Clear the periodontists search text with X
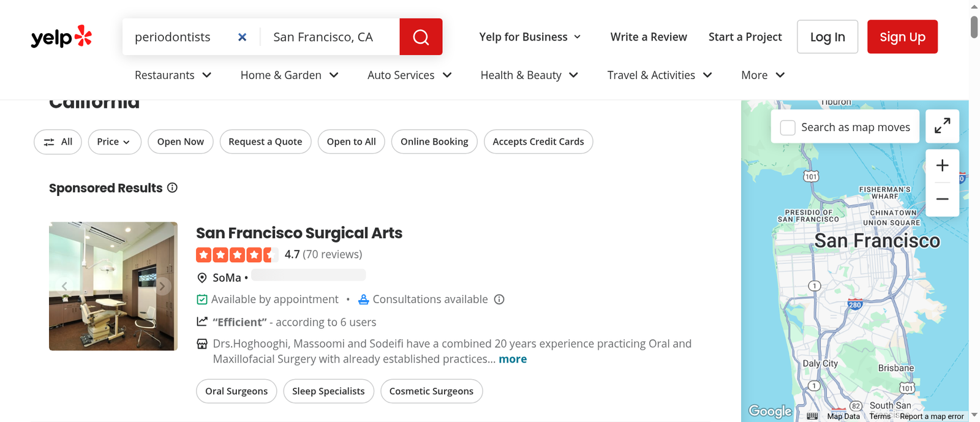This screenshot has width=980, height=422. pyautogui.click(x=243, y=37)
